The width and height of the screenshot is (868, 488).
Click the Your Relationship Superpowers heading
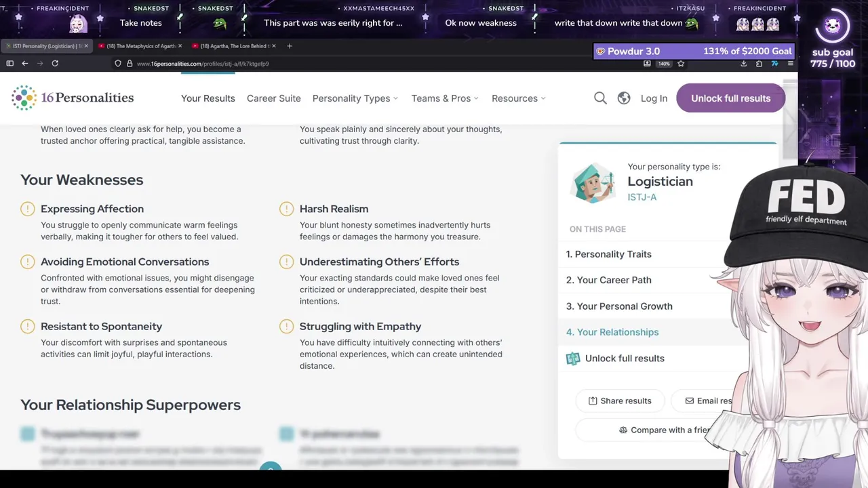pos(131,405)
